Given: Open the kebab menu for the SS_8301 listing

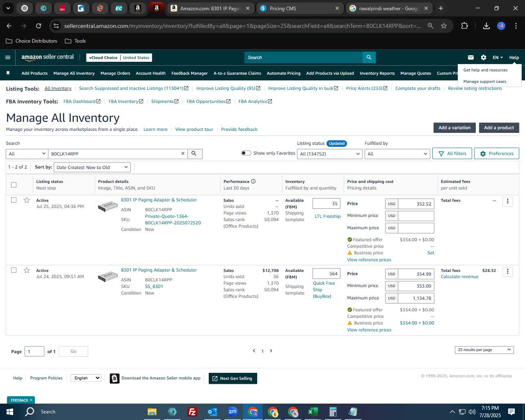Looking at the screenshot, I should [x=507, y=272].
